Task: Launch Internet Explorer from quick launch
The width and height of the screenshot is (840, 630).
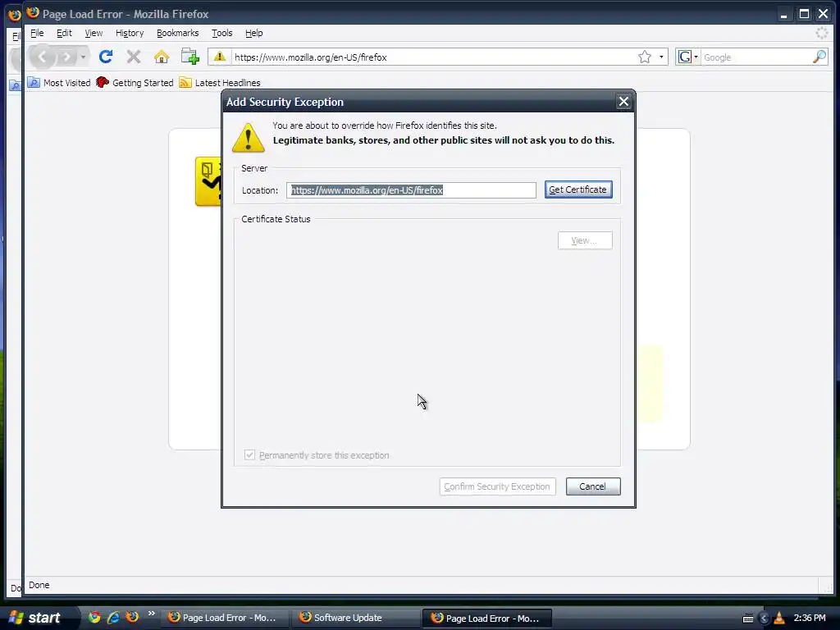Action: 113,617
